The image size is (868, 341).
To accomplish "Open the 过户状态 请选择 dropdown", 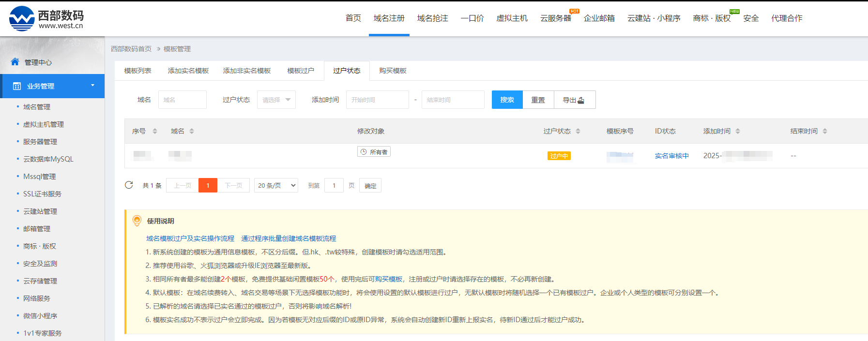I will coord(276,100).
